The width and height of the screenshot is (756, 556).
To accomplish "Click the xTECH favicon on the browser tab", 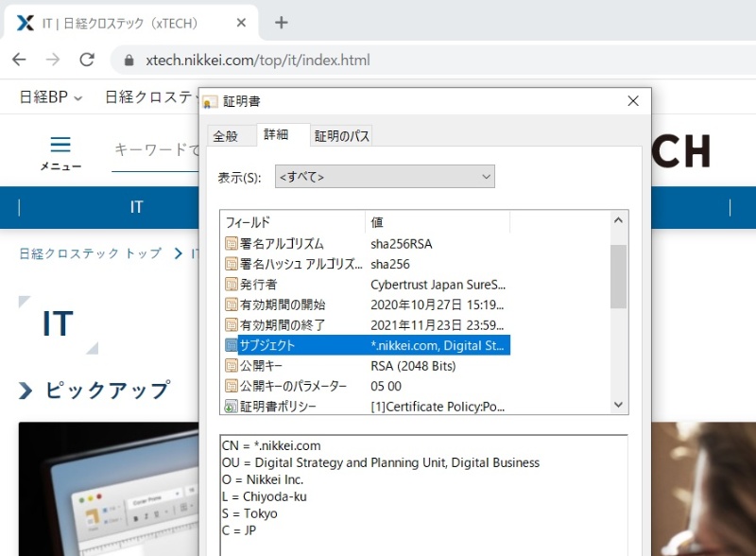I will click(x=26, y=23).
